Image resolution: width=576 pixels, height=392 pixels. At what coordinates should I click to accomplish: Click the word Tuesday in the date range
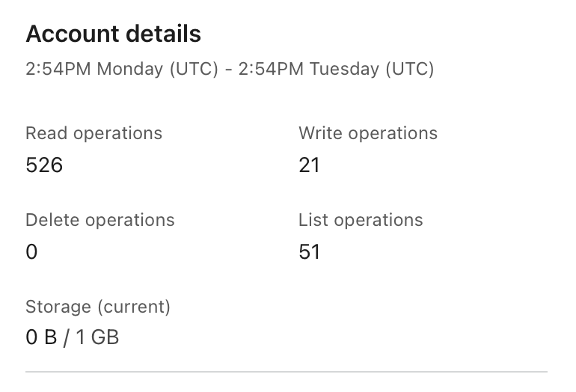click(345, 70)
